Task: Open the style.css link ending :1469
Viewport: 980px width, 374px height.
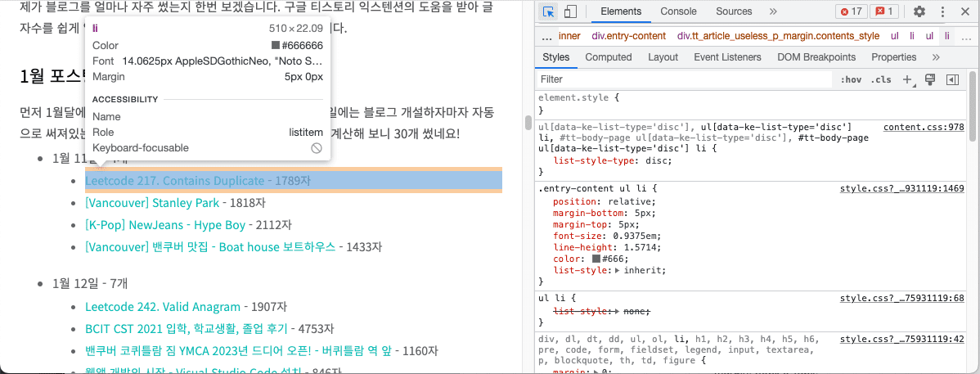Action: click(901, 188)
